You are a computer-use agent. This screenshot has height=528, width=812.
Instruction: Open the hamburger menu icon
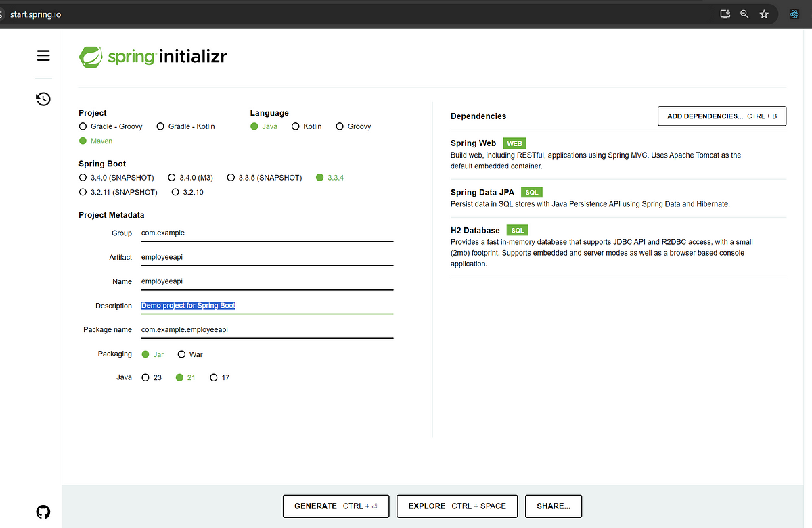[x=43, y=56]
